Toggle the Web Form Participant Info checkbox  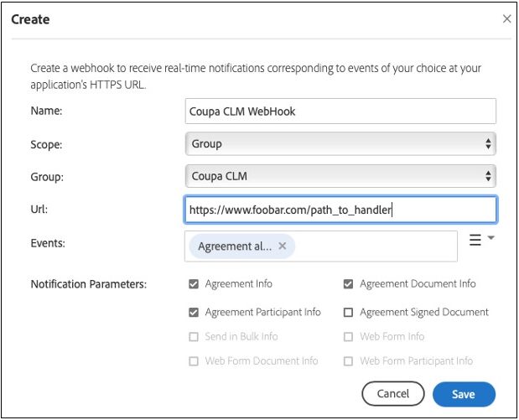coord(348,361)
